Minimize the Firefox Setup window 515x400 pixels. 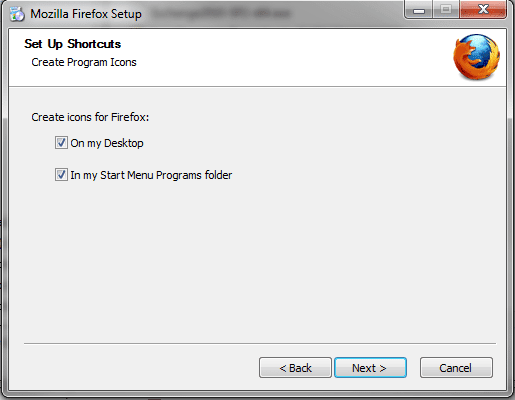(419, 9)
